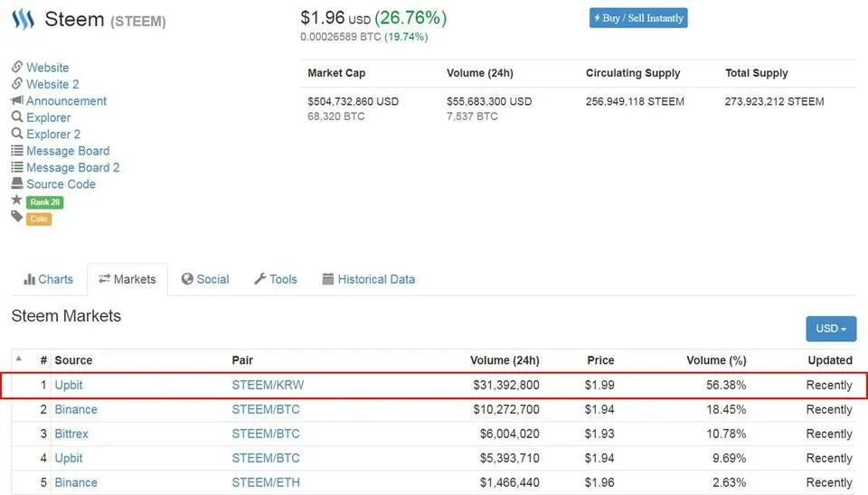Sort by the # column header
The height and width of the screenshot is (495, 868).
click(x=43, y=360)
